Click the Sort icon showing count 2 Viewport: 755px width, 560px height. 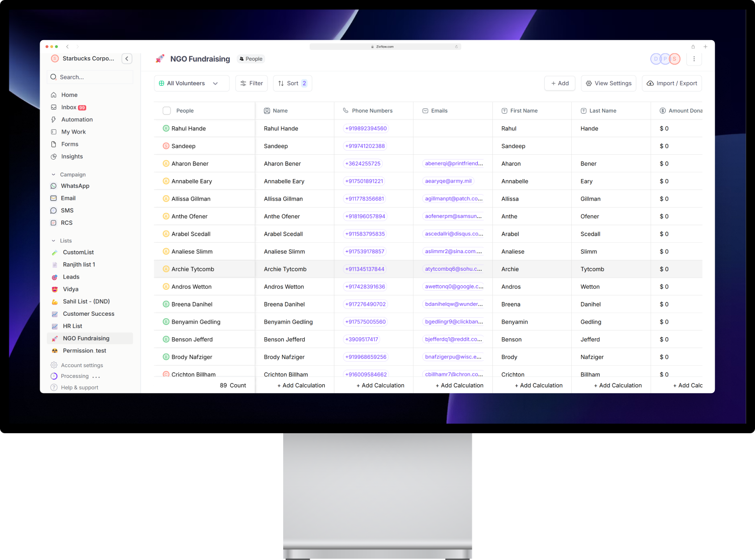[281, 83]
